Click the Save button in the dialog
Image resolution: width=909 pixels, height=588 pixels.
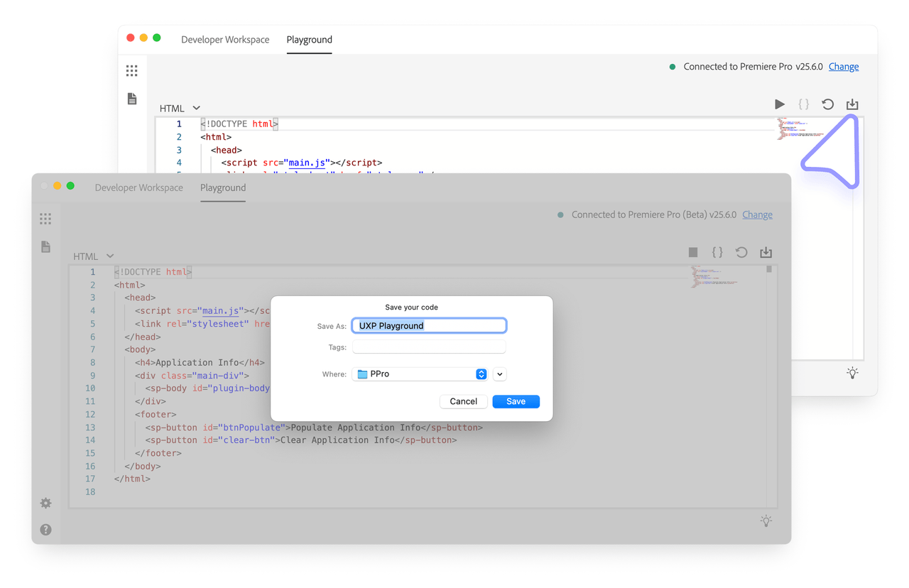[516, 401]
